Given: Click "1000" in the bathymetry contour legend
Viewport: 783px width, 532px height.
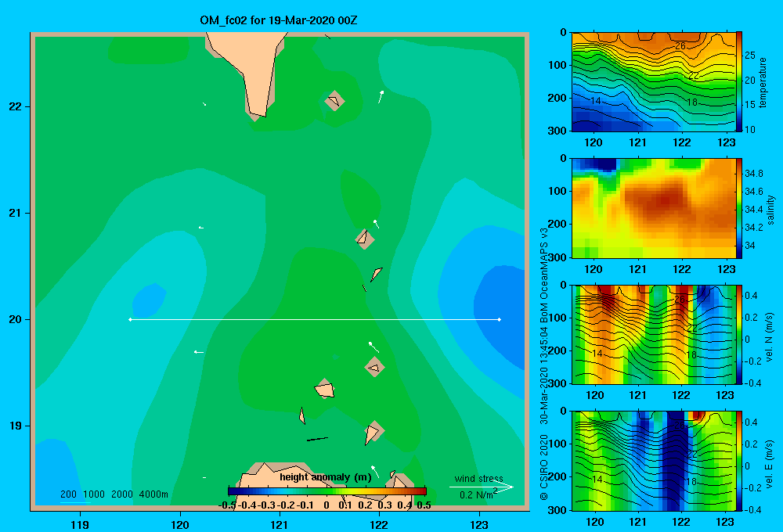Looking at the screenshot, I should pos(94,494).
